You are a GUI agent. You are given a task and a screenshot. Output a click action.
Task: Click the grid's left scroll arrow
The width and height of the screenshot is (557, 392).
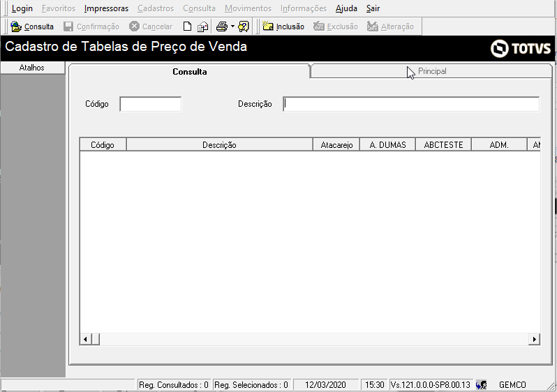point(85,339)
